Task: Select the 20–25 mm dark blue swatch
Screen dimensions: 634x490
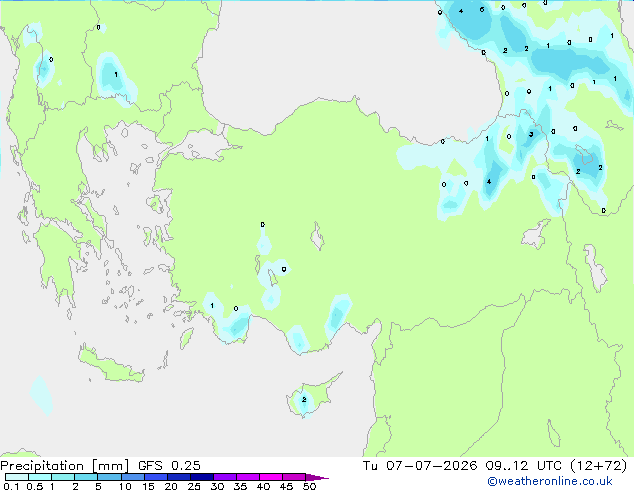Action: click(179, 477)
